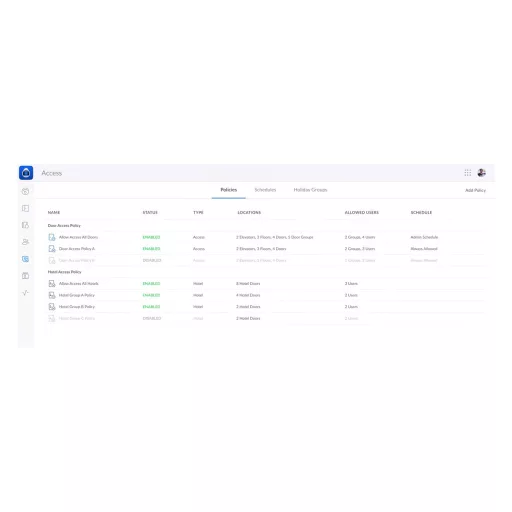Viewport: 512px width, 512px height.
Task: Click the Access page title
Action: pos(52,173)
